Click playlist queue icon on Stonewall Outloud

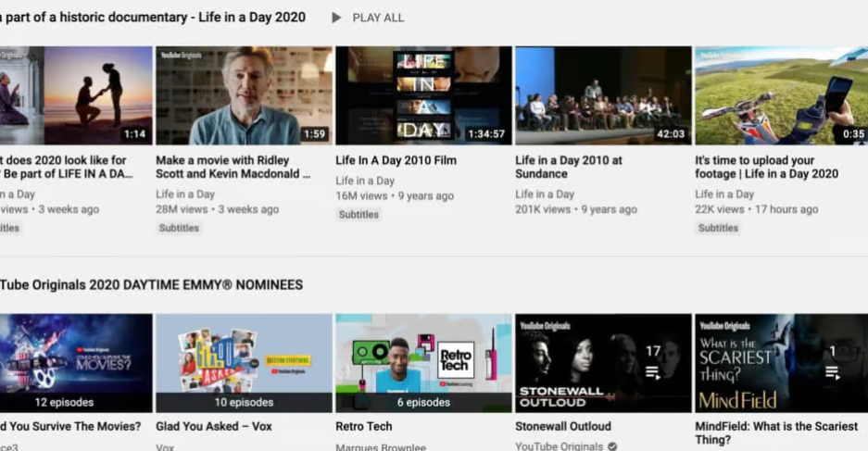[653, 372]
